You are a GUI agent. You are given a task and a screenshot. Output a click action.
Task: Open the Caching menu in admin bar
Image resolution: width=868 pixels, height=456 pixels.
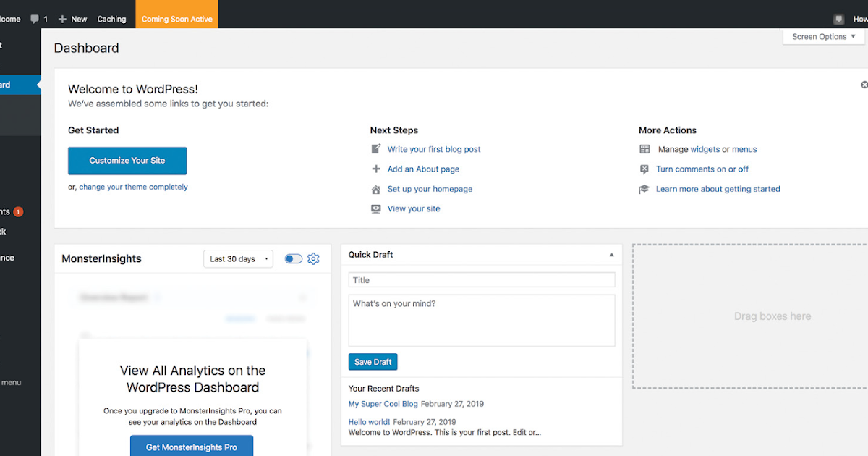point(111,20)
